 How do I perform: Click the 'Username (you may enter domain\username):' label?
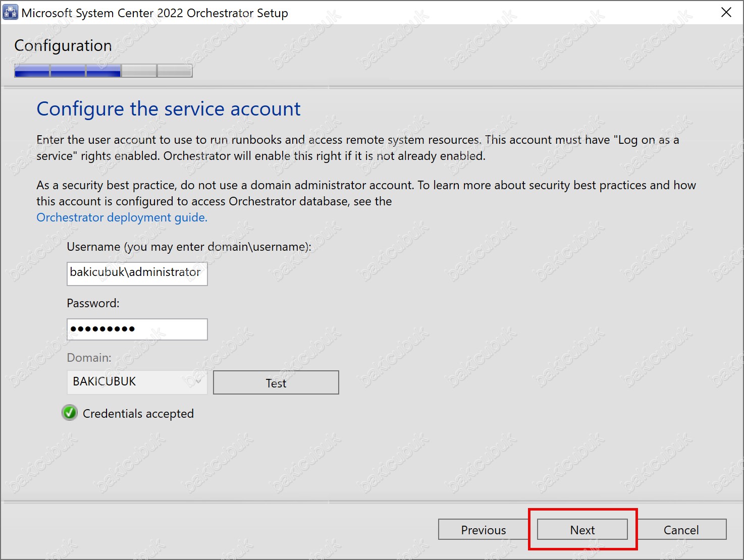coord(189,247)
